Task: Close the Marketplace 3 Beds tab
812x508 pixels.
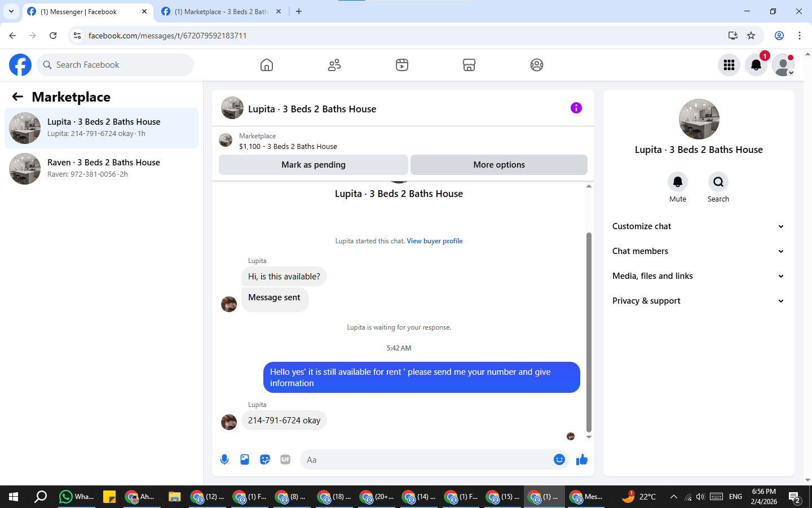Action: tap(279, 11)
